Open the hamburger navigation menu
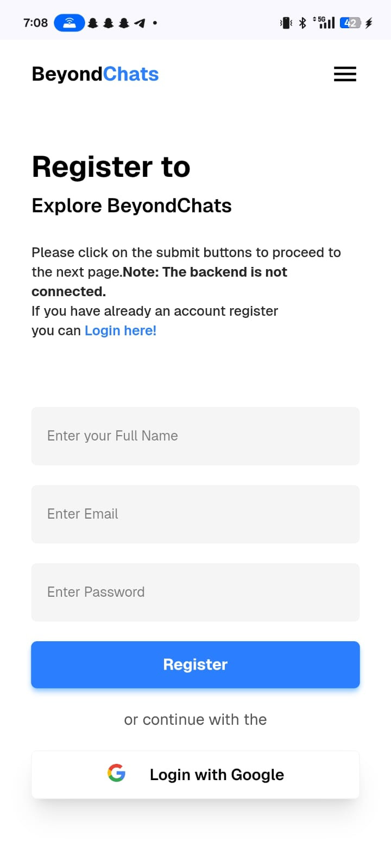 (x=345, y=74)
